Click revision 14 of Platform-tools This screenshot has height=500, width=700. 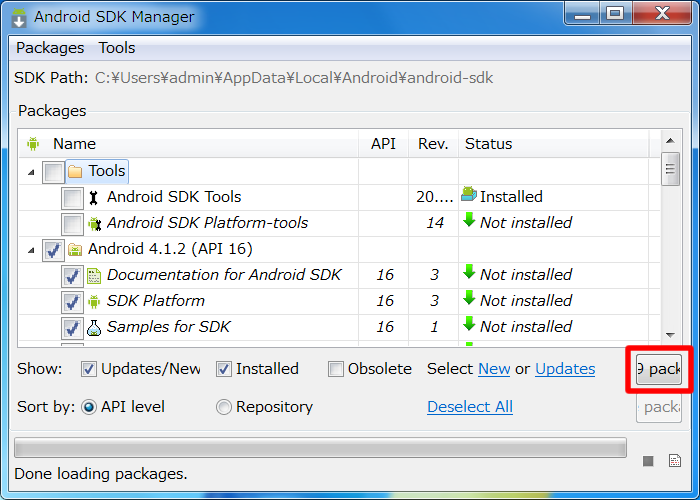(x=435, y=223)
